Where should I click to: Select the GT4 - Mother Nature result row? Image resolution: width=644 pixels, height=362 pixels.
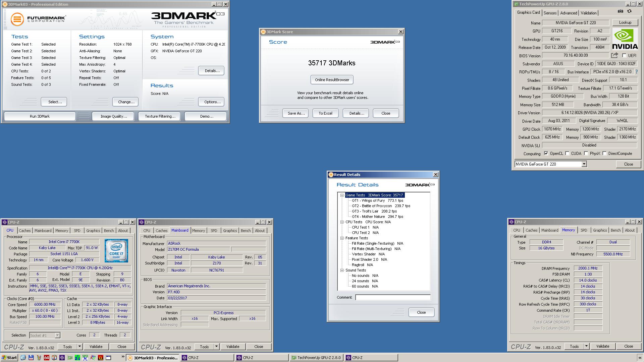point(377,217)
